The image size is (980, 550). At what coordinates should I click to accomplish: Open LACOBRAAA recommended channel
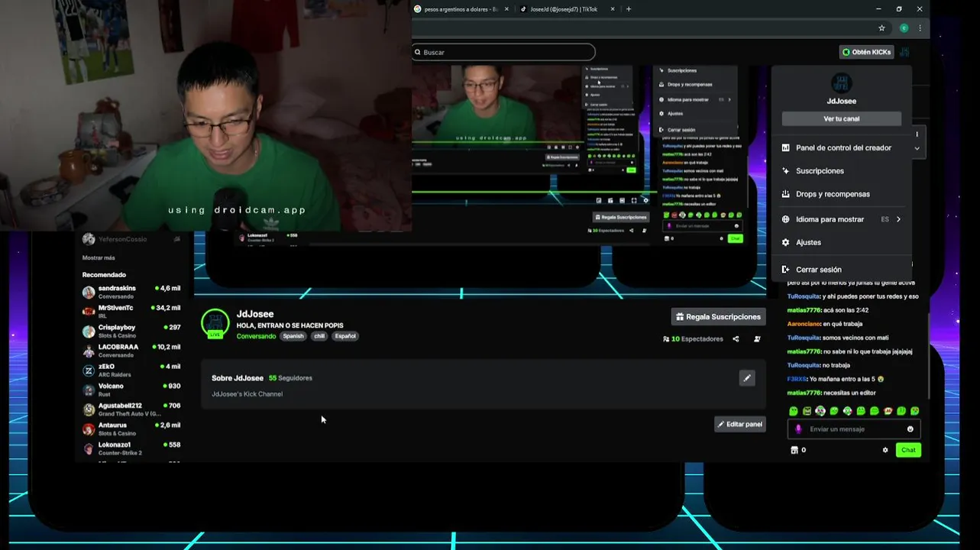131,351
